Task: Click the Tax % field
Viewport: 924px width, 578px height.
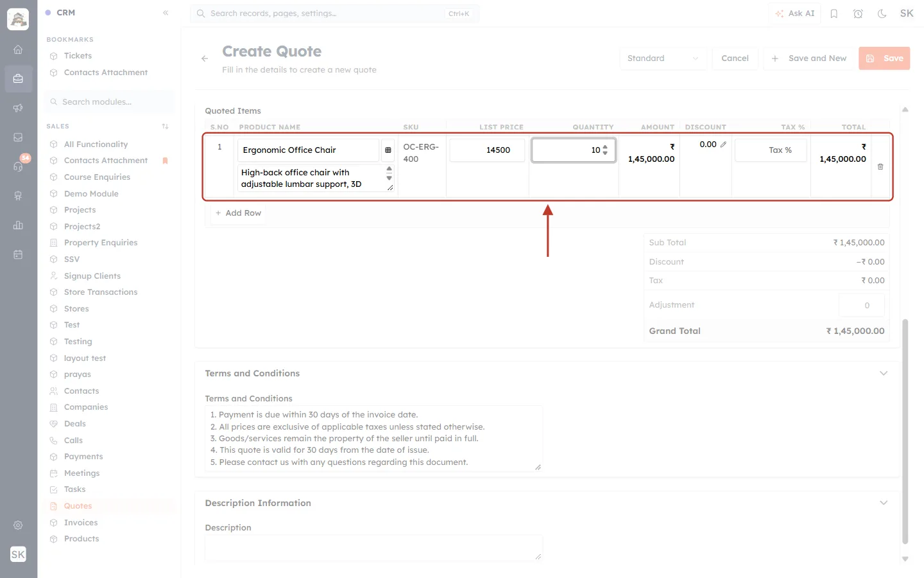Action: 771,150
